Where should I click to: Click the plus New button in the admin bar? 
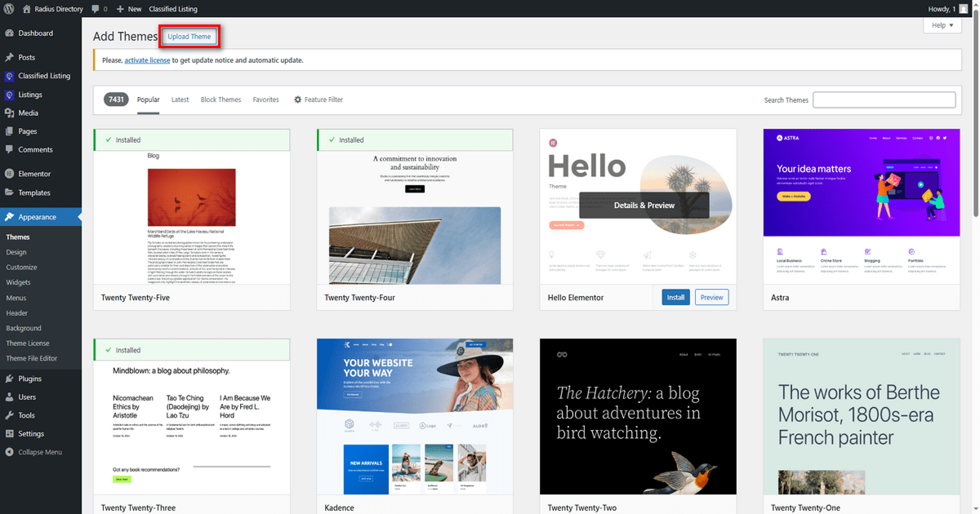[129, 9]
